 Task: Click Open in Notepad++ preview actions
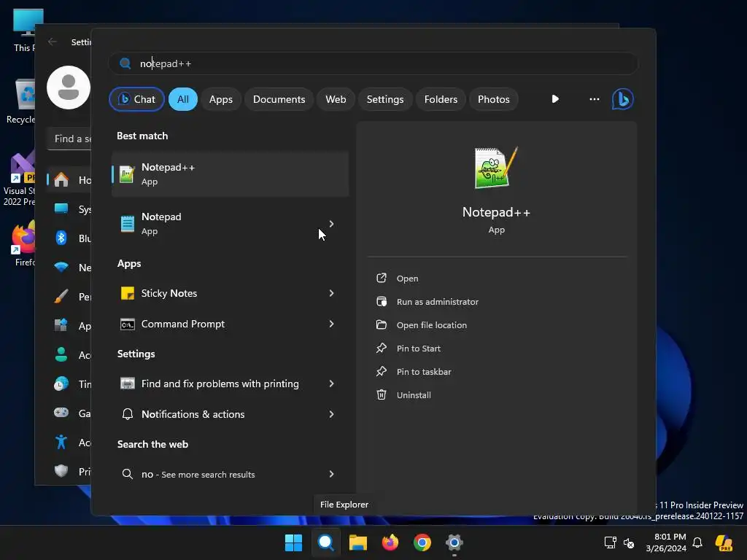407,279
